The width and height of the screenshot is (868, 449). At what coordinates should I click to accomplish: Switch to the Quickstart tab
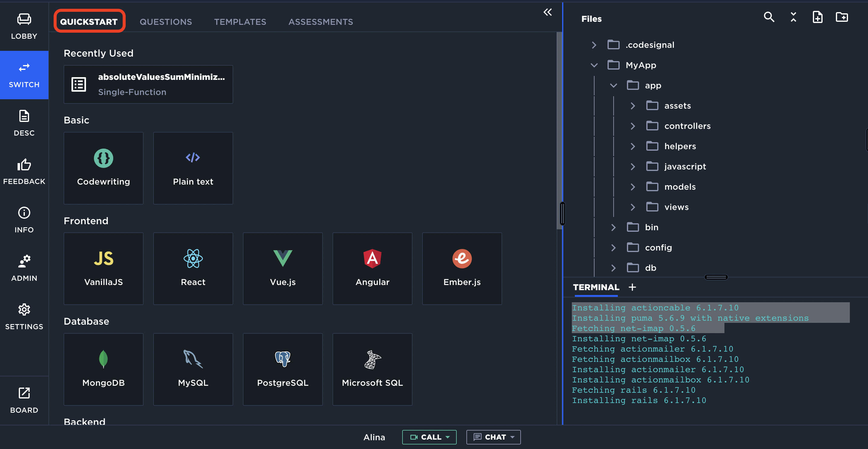pos(89,21)
